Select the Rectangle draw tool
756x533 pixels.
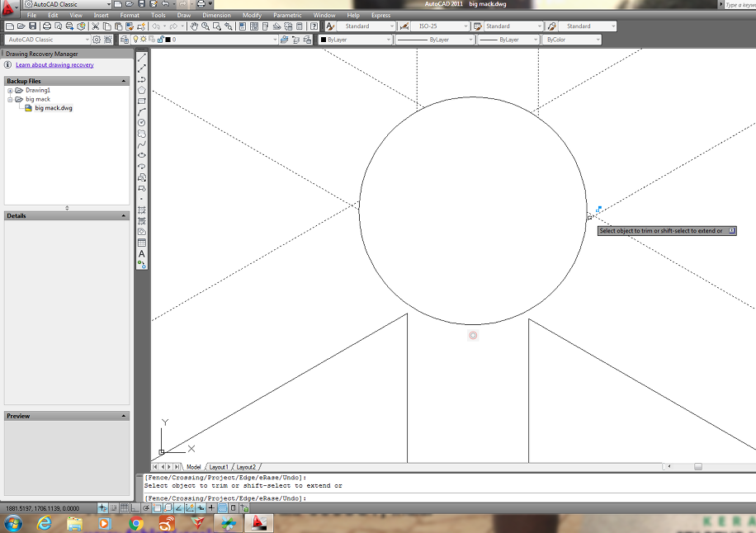pos(142,101)
